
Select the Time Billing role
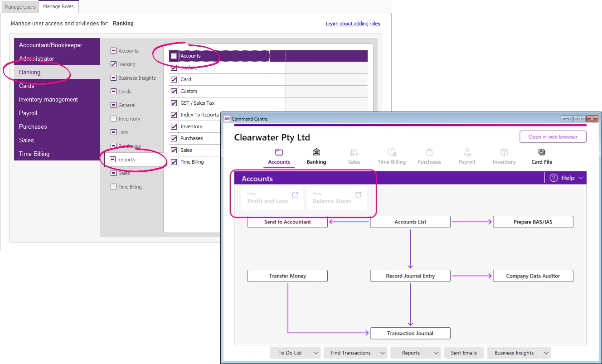[57, 154]
